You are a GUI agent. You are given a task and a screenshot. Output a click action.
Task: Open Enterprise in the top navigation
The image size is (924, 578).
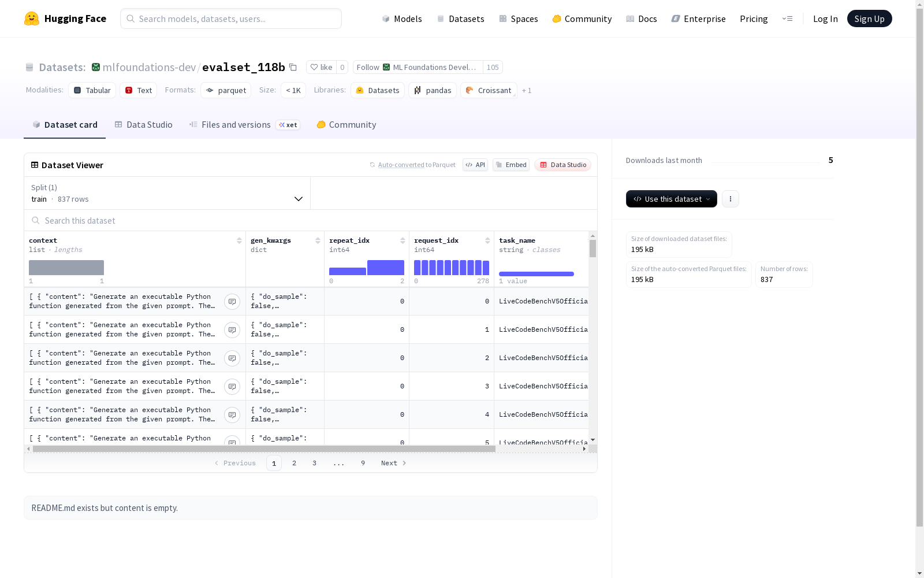(699, 18)
